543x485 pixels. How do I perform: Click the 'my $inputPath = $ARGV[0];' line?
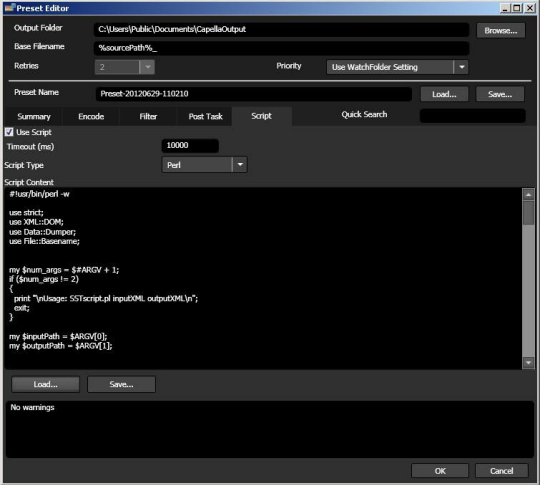click(58, 336)
